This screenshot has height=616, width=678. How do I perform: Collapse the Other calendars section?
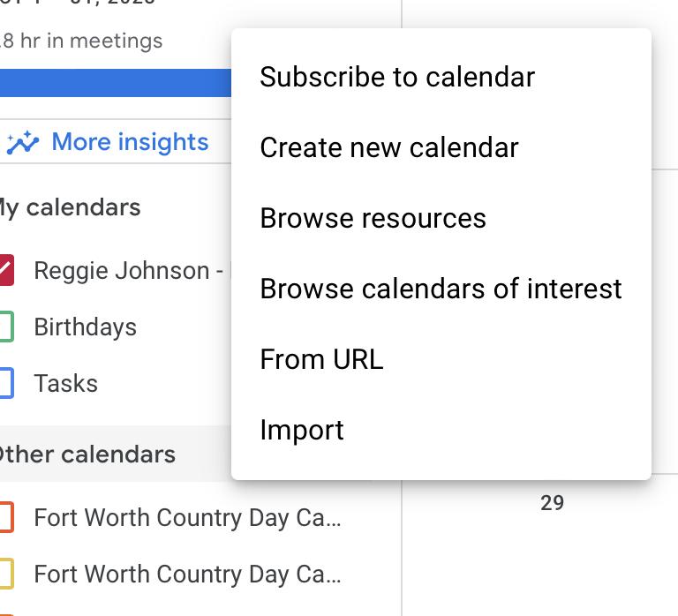(x=88, y=454)
